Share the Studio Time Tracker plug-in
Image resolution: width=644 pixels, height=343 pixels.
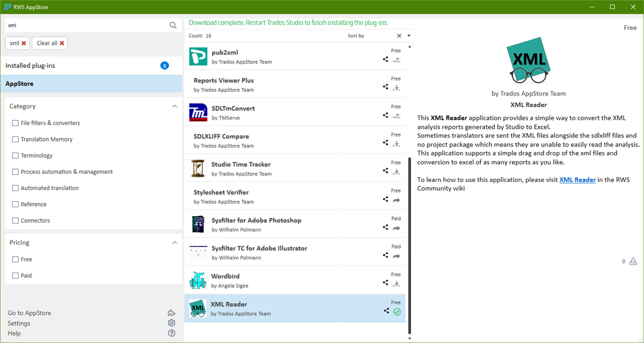385,171
